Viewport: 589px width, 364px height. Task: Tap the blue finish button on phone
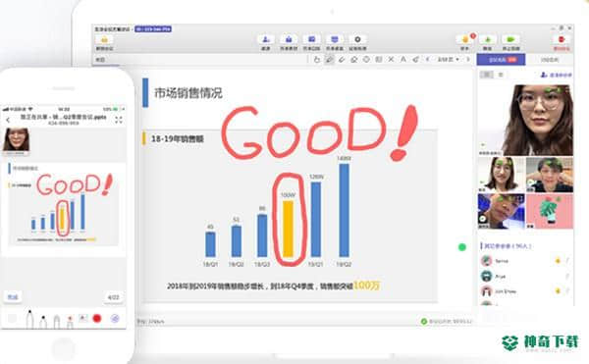(13, 297)
